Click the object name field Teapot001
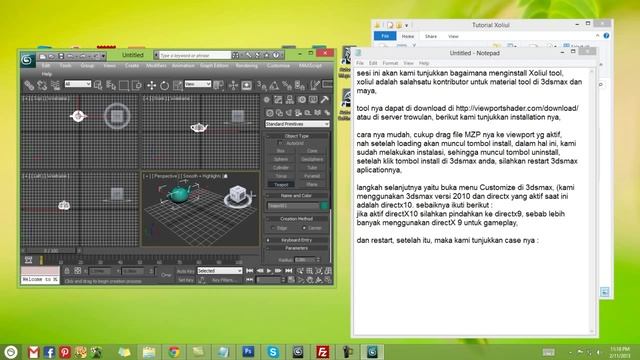Image resolution: width=640 pixels, height=360 pixels. coord(293,206)
